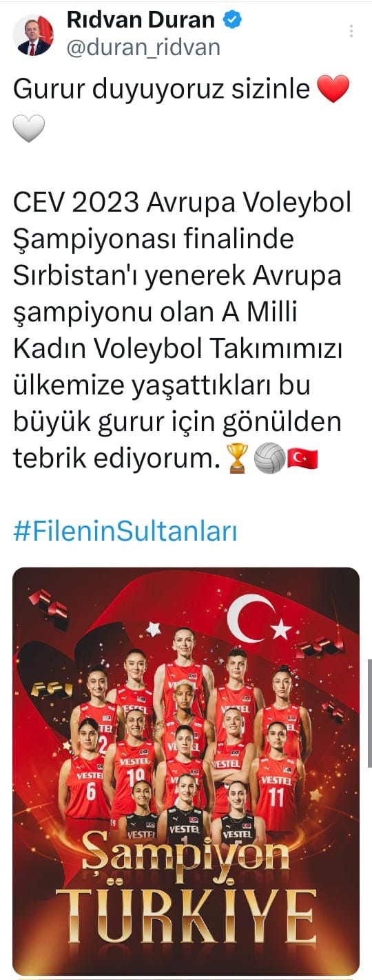Click the white heart emoji

tap(29, 128)
